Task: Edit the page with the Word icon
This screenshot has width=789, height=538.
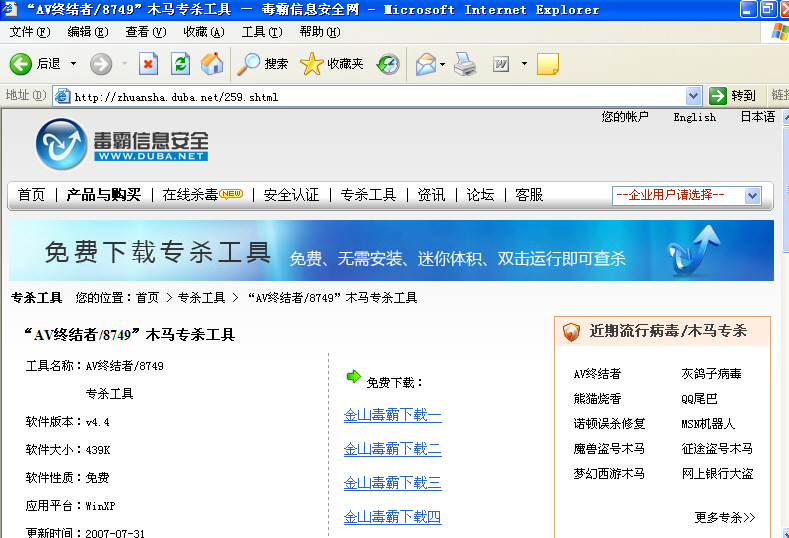Action: click(x=501, y=64)
